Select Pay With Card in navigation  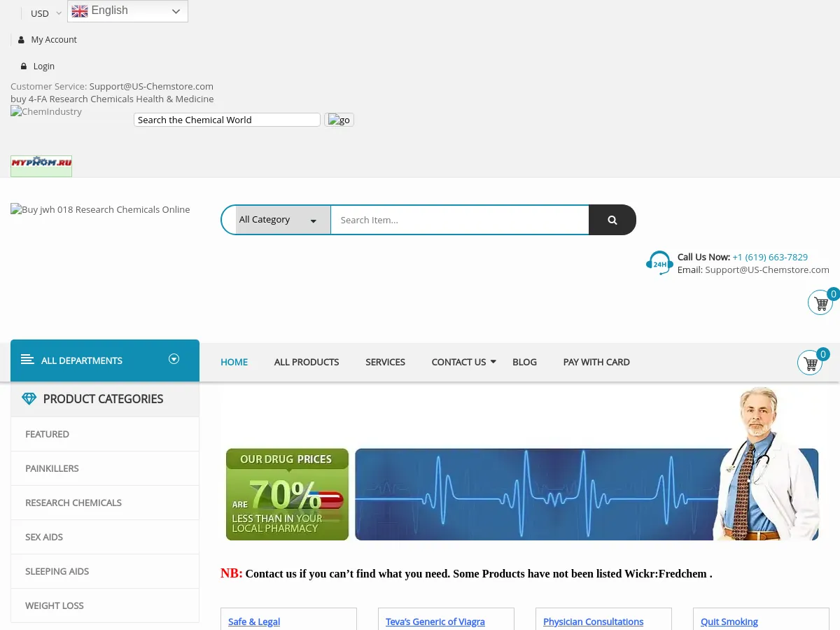click(596, 362)
